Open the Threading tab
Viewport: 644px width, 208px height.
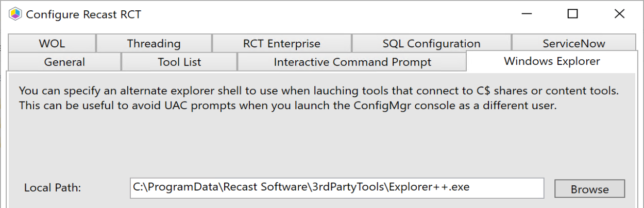point(154,44)
